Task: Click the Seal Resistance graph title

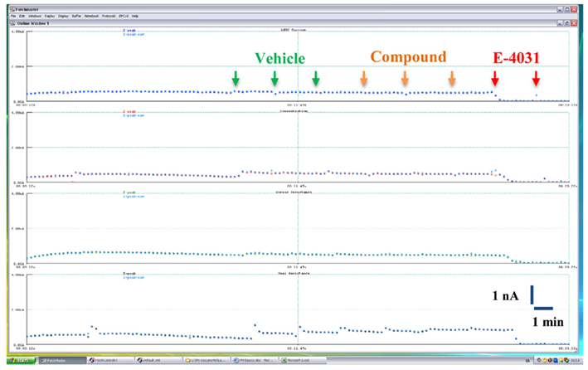Action: [294, 274]
